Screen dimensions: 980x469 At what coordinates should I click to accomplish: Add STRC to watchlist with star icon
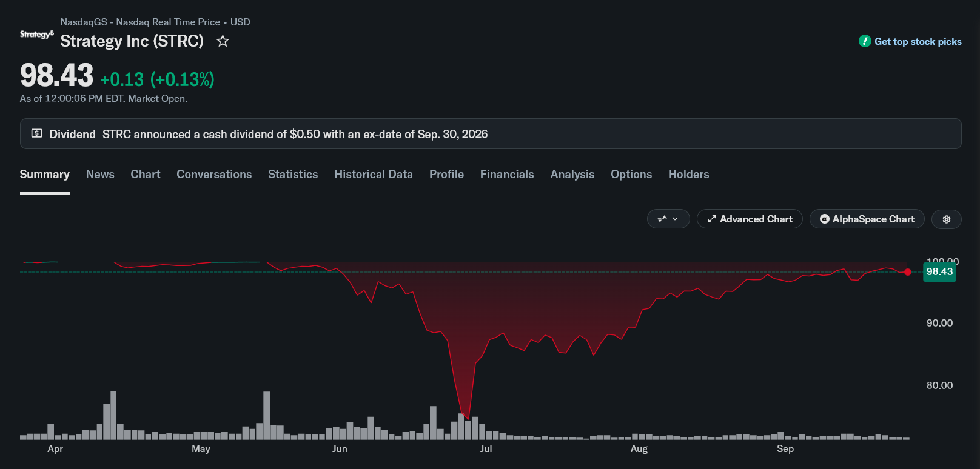click(223, 41)
